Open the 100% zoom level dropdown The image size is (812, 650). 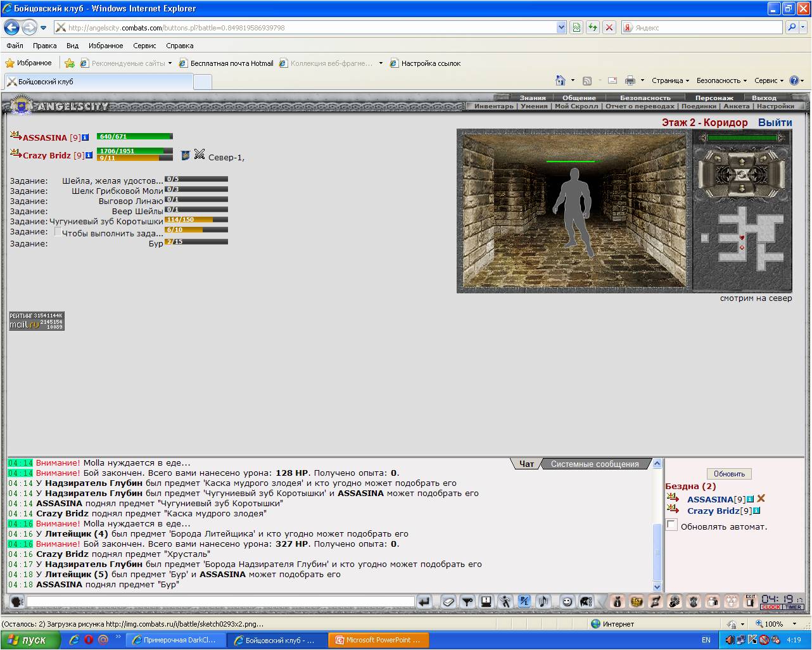tap(794, 624)
